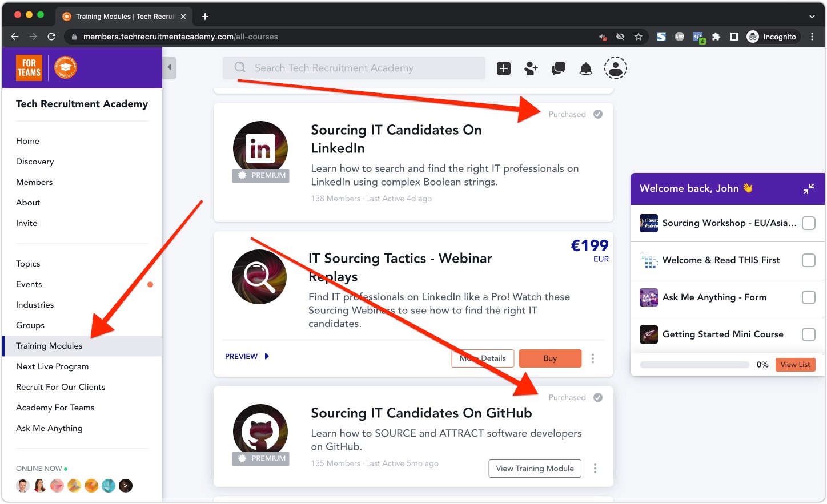
Task: Click the For Teams logo
Action: click(x=29, y=67)
